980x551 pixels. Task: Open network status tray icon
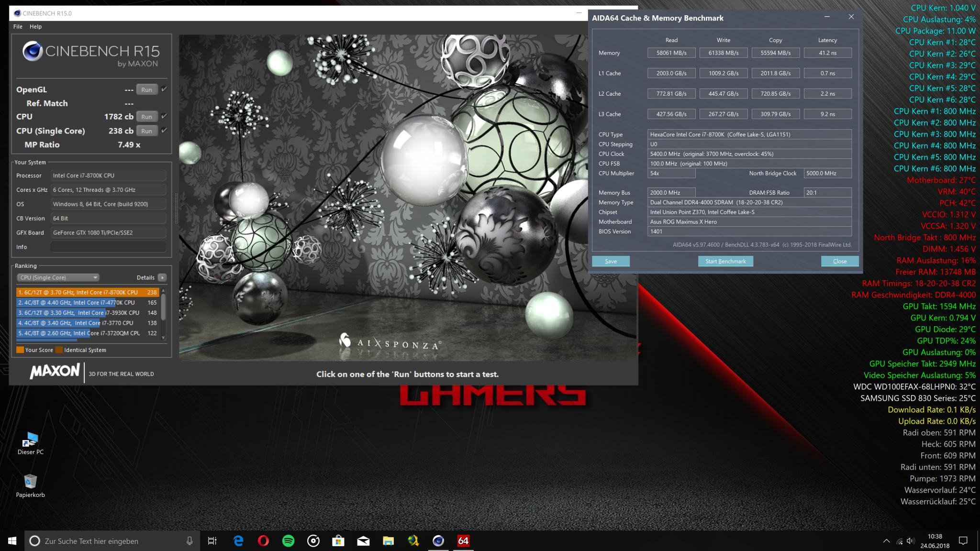899,541
